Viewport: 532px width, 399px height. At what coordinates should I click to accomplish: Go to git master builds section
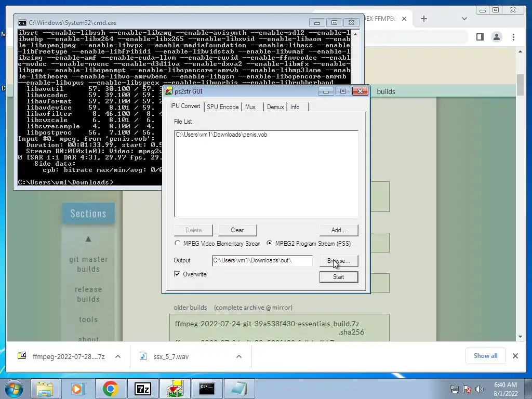coord(88,264)
